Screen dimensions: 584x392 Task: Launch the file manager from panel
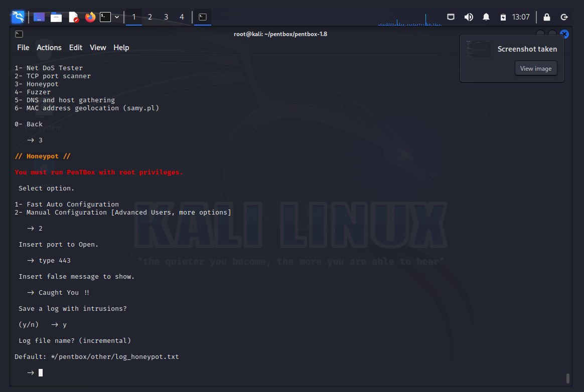coord(56,17)
